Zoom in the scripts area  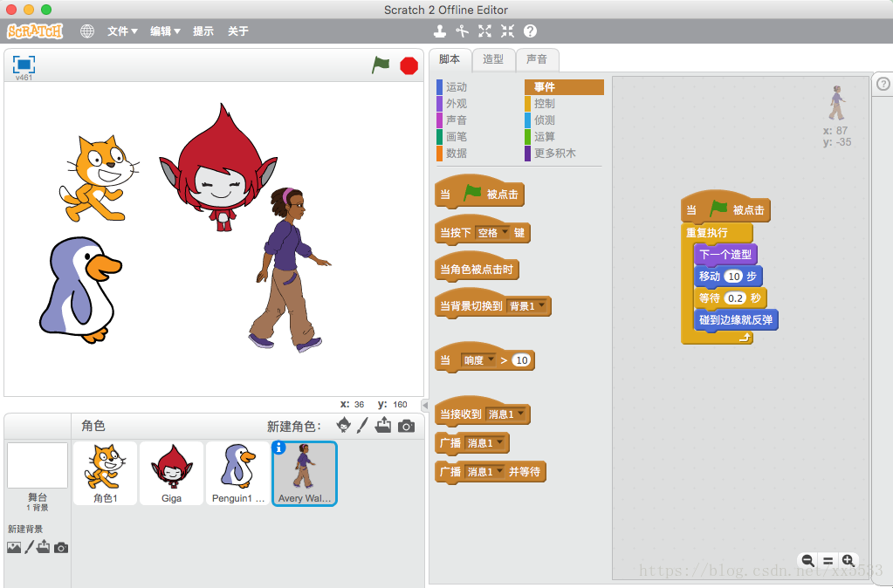coord(848,560)
